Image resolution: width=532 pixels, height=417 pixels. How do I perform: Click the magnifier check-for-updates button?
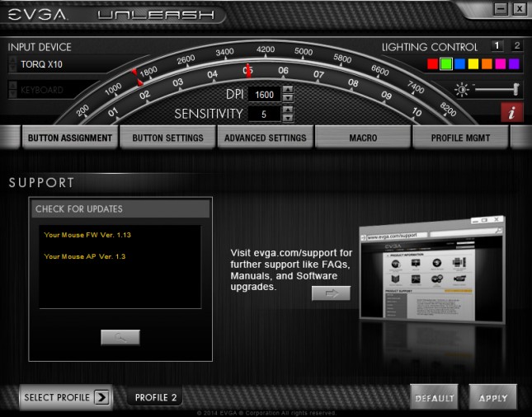pyautogui.click(x=120, y=337)
